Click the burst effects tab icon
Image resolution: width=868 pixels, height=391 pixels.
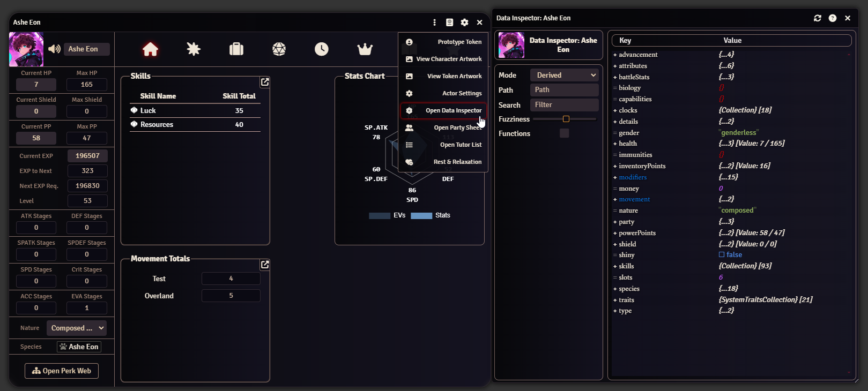[194, 49]
